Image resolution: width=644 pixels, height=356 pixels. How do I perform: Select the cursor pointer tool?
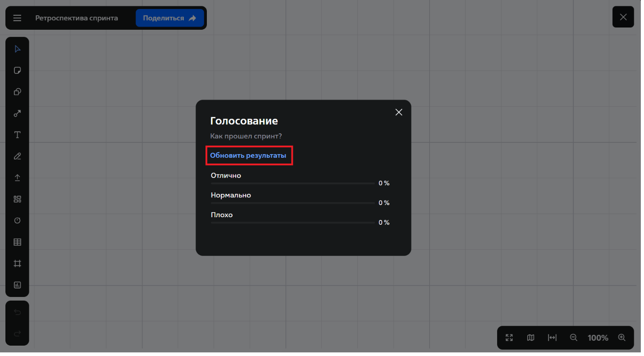tap(17, 49)
